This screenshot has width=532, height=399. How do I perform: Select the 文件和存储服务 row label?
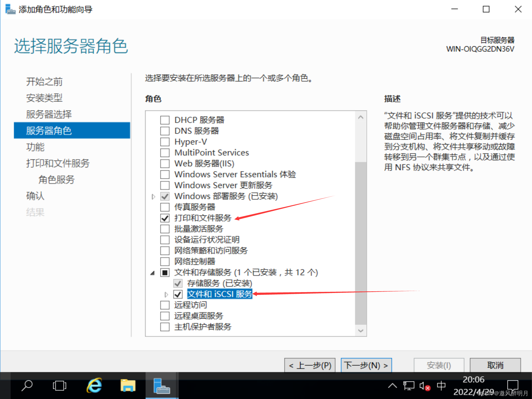[246, 273]
